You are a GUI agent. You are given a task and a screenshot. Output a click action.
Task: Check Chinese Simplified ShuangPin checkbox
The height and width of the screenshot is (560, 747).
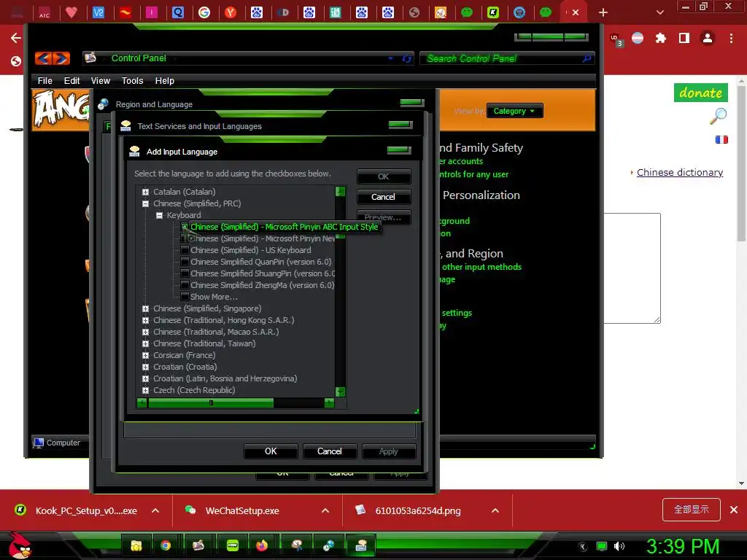tap(185, 273)
